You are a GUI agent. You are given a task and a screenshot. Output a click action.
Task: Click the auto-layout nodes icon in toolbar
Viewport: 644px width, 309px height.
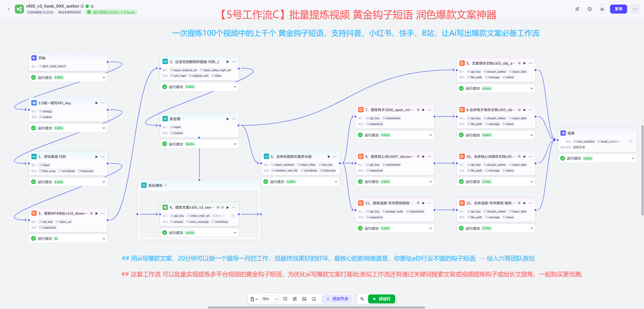(295, 299)
